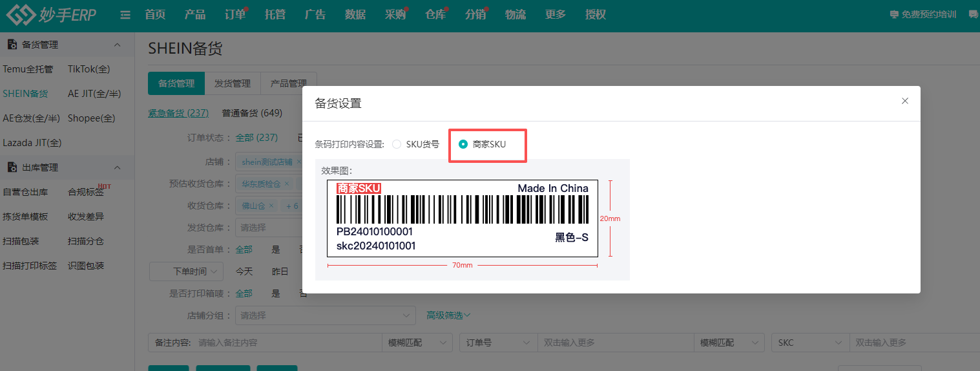This screenshot has width=980, height=371.
Task: Switch to the 备货管理 tab
Action: tap(176, 83)
